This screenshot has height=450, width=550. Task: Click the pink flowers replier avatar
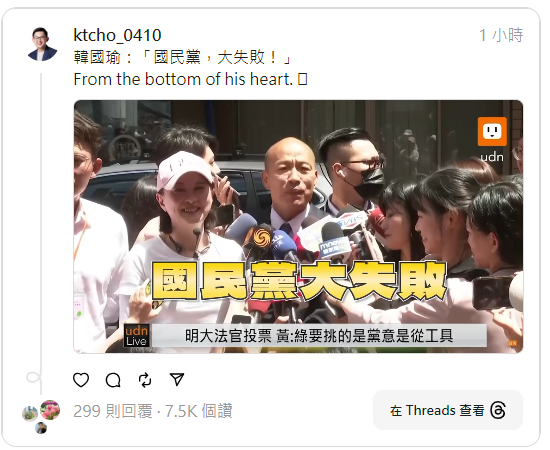click(x=50, y=410)
